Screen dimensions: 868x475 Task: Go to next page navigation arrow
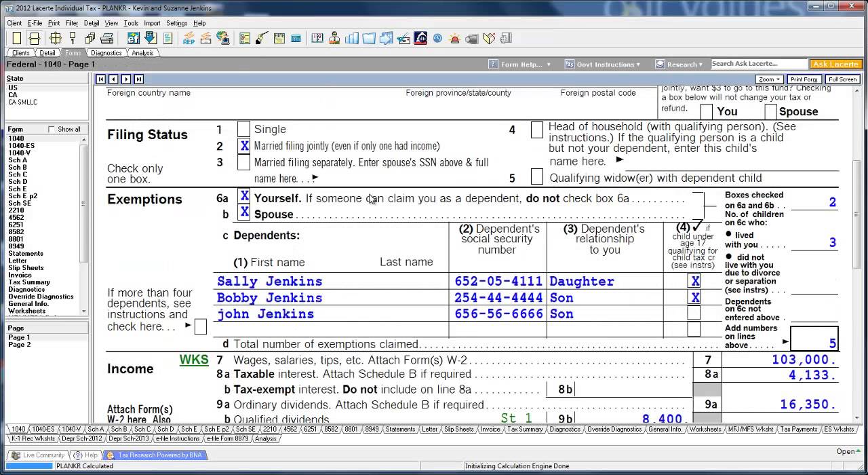click(126, 79)
